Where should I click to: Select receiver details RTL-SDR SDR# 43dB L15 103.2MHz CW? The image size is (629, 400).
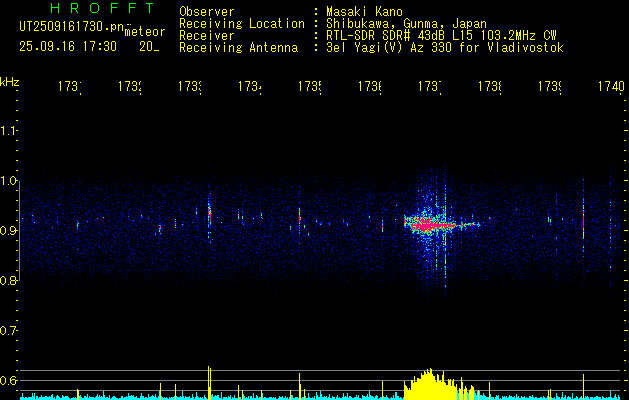[441, 36]
